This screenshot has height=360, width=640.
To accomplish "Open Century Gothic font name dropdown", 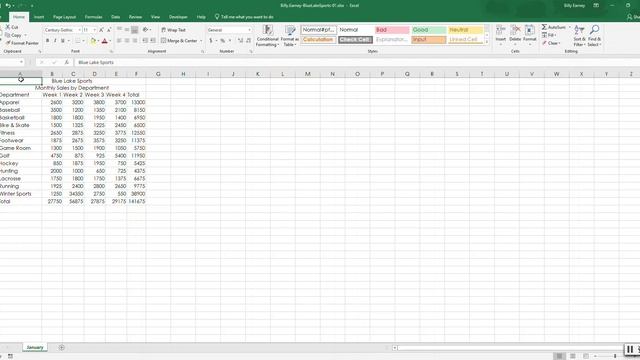I will [x=79, y=30].
